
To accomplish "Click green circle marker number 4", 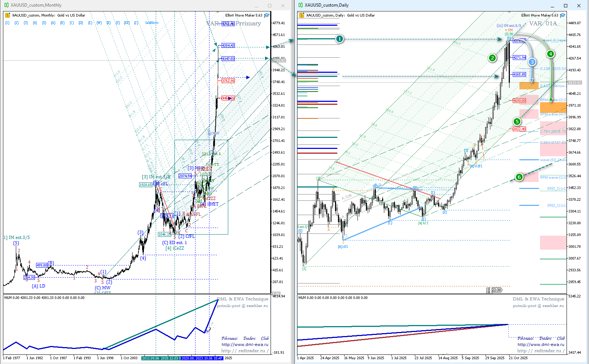I will [550, 54].
